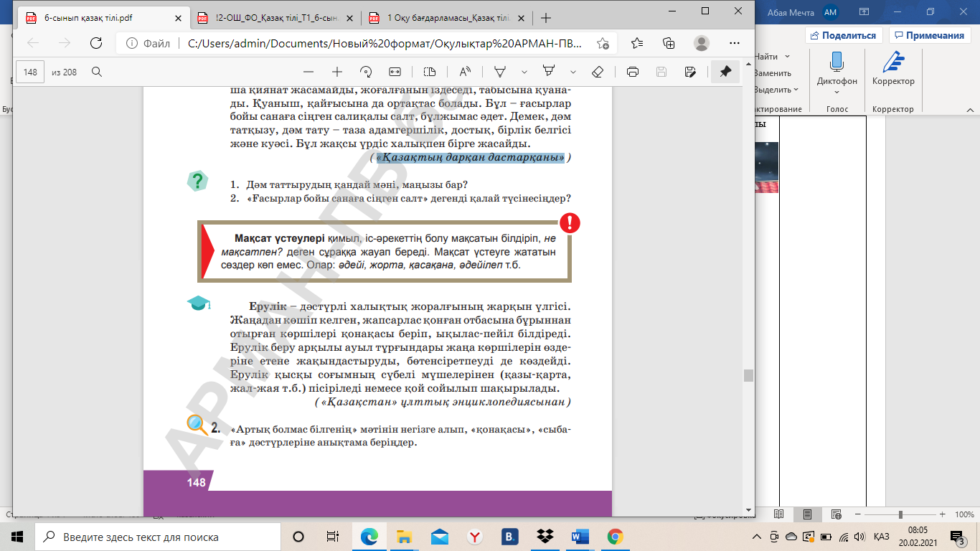Viewport: 980px width, 551px height.
Task: Zoom out Word with the status bar minus
Action: pos(858,514)
